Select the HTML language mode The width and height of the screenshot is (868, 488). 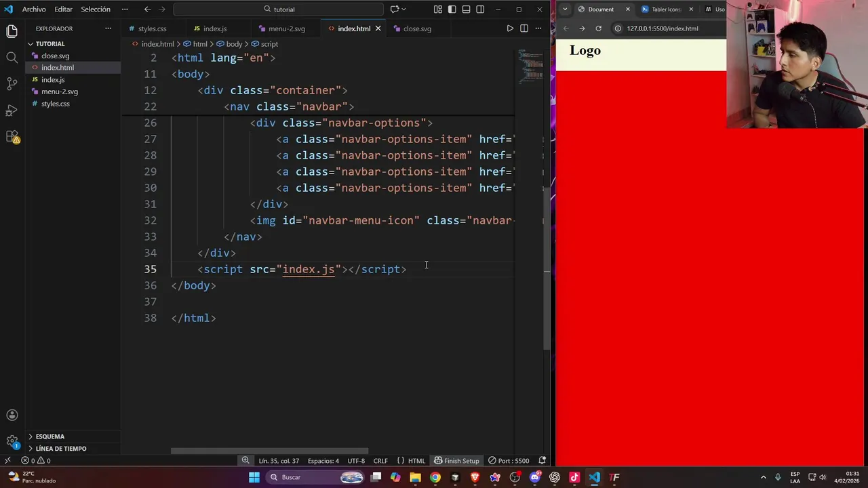tap(411, 461)
